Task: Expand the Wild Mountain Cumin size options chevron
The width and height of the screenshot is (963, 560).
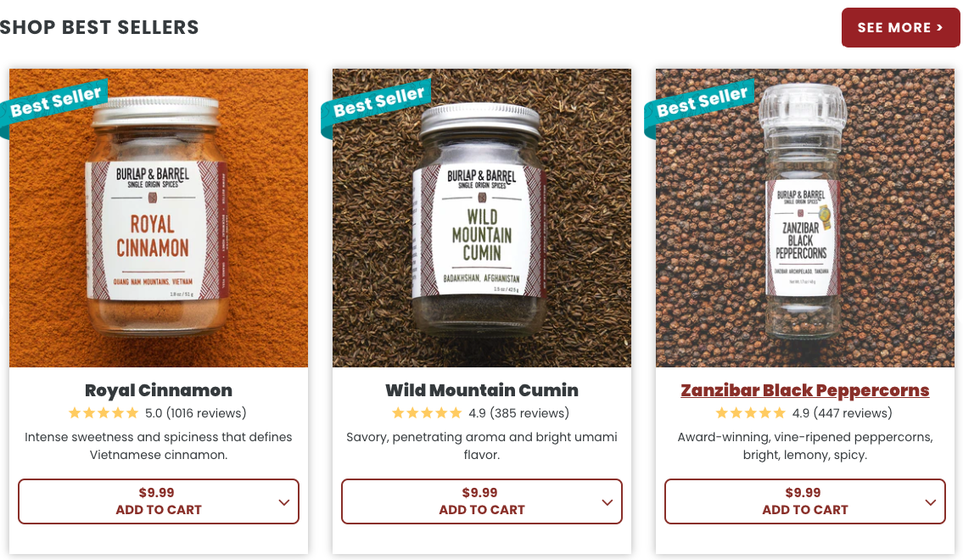Action: (x=607, y=502)
